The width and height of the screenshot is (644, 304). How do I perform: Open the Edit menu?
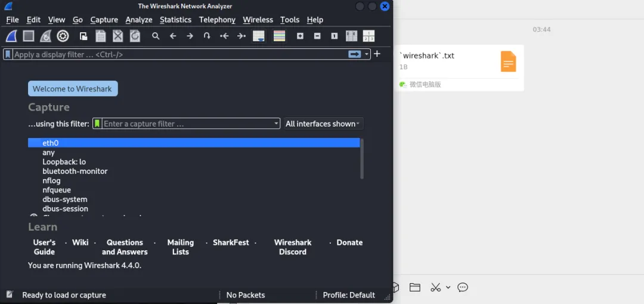(33, 20)
